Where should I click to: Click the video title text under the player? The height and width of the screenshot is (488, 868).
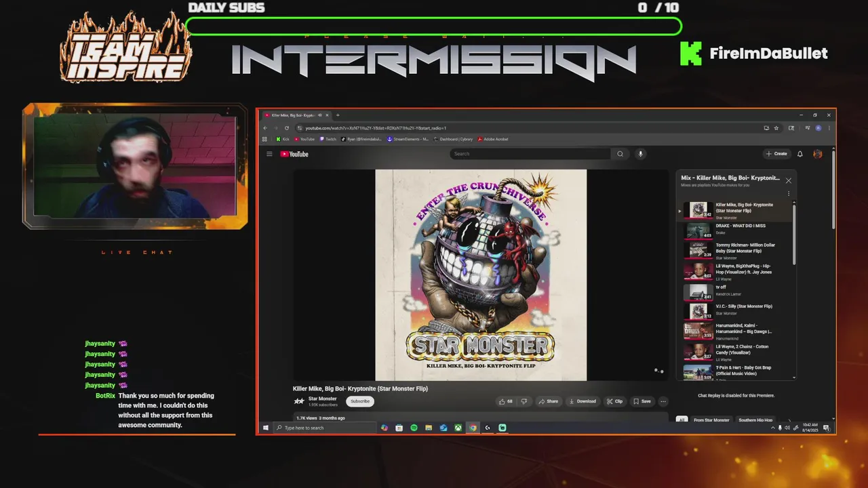[360, 388]
